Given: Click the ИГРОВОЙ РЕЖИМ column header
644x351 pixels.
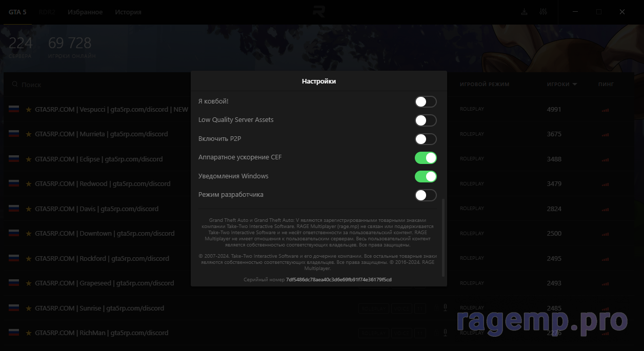Looking at the screenshot, I should (485, 84).
